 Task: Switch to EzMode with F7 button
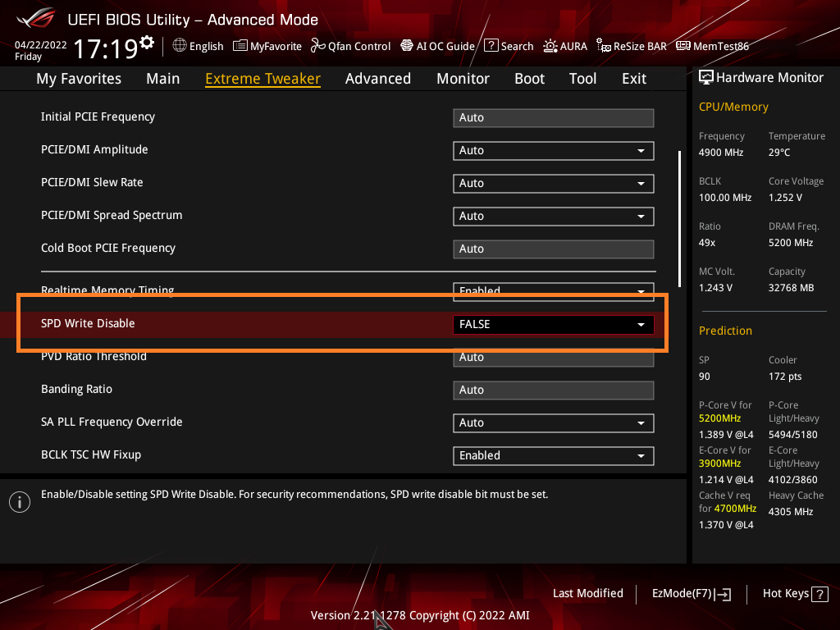click(691, 593)
